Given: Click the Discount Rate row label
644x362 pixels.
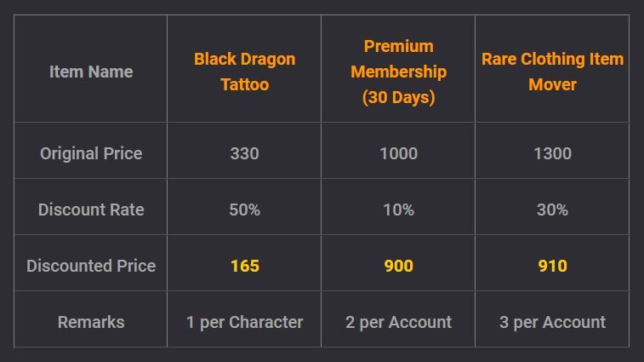Looking at the screenshot, I should click(x=91, y=210).
